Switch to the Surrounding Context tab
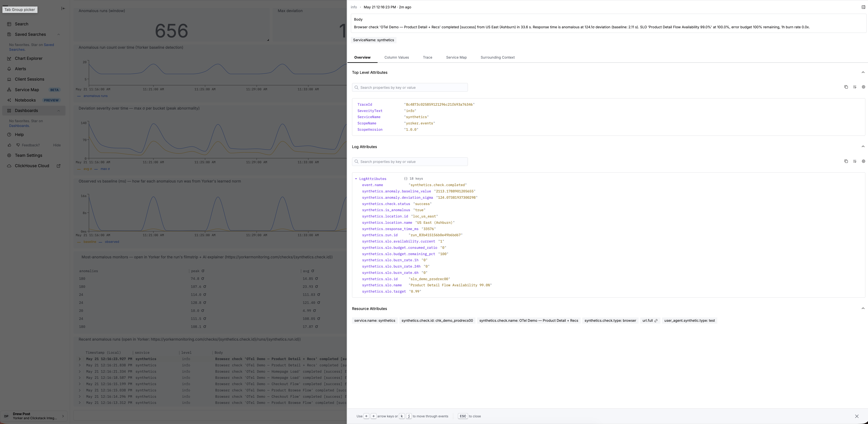 pyautogui.click(x=497, y=58)
